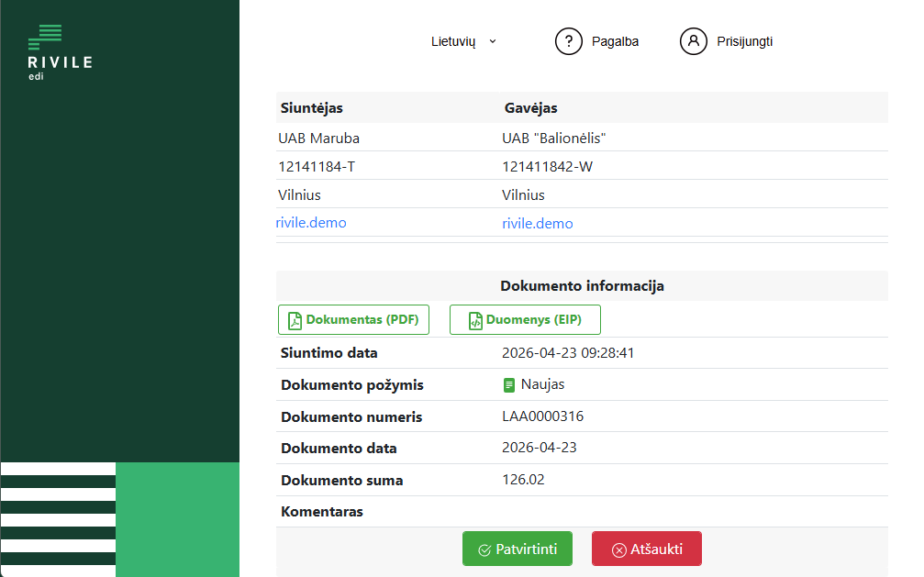
Task: Click the Naujas status text
Action: (542, 384)
